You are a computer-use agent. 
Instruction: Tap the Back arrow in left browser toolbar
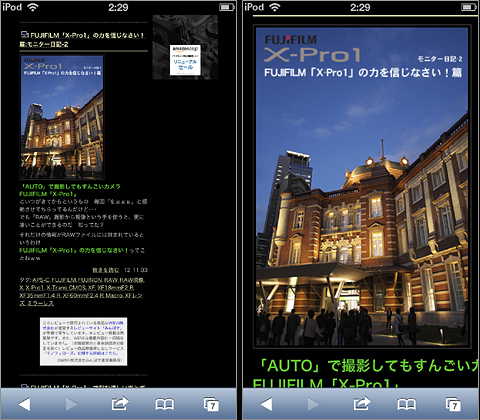click(24, 404)
